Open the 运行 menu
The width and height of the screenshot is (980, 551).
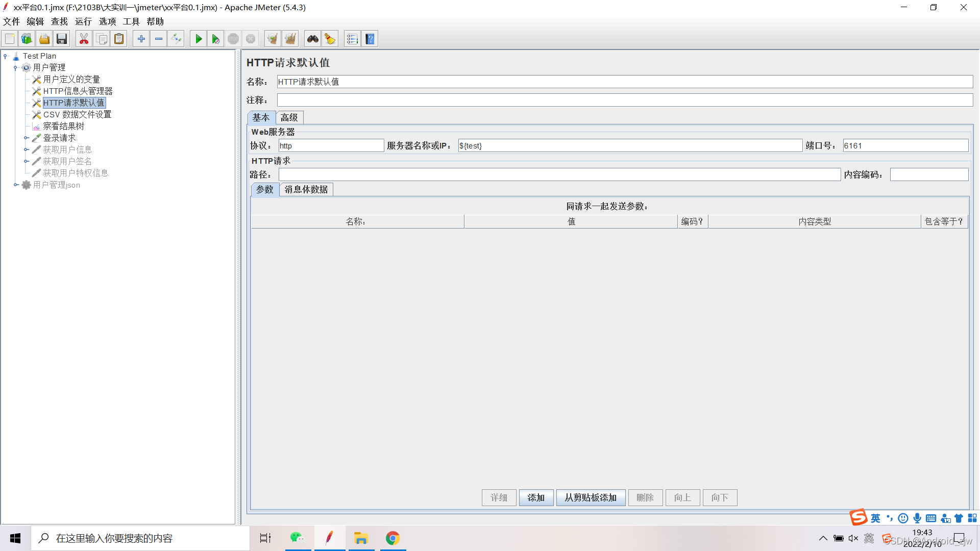click(x=83, y=21)
